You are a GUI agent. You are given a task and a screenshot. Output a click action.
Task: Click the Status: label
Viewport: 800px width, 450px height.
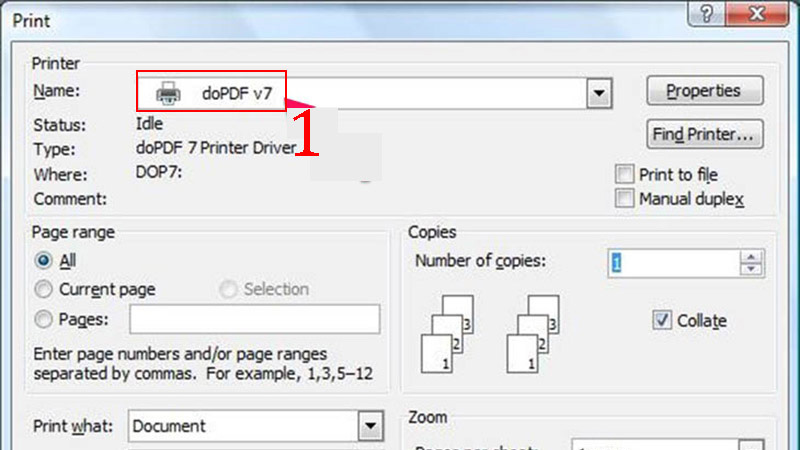click(60, 125)
